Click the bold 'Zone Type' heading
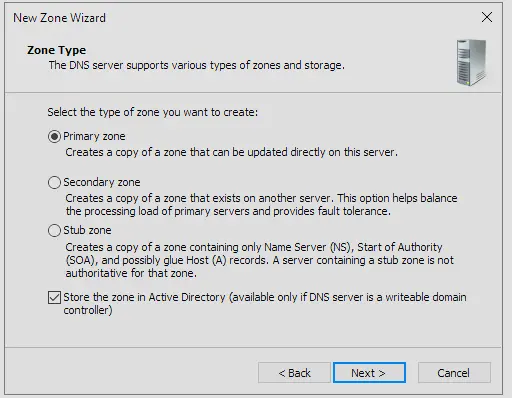The image size is (512, 398). pyautogui.click(x=57, y=50)
